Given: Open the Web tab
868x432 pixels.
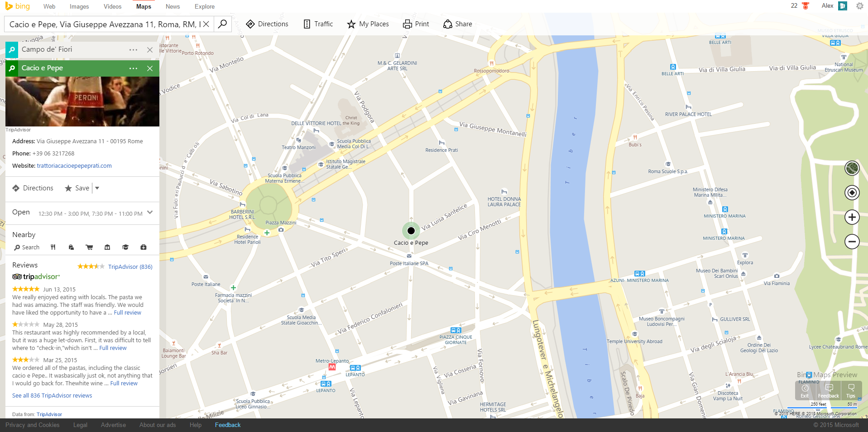Looking at the screenshot, I should point(49,6).
